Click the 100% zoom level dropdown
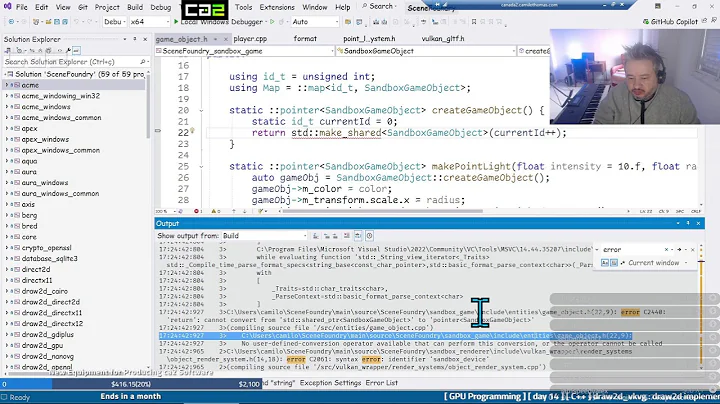The height and width of the screenshot is (404, 720). pos(164,211)
